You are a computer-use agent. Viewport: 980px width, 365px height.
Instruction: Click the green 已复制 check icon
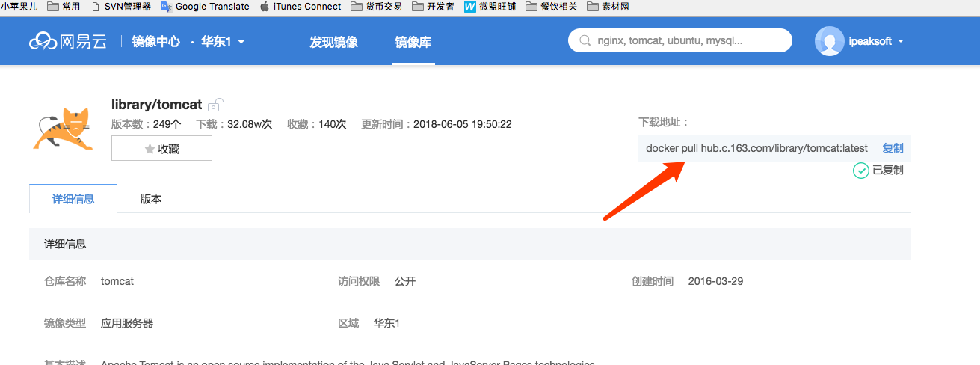(x=861, y=171)
